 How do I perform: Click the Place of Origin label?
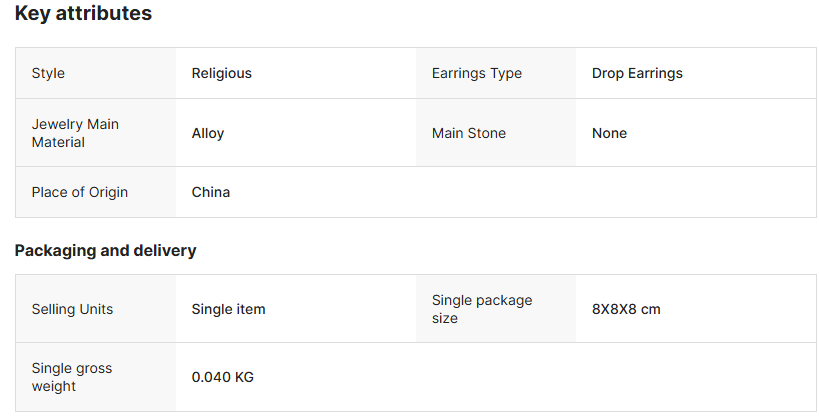pyautogui.click(x=80, y=192)
